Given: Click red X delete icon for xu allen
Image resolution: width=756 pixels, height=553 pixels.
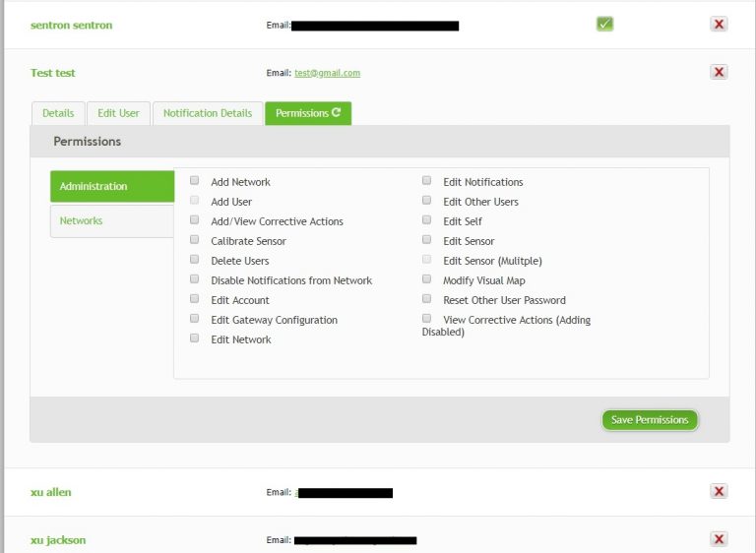Looking at the screenshot, I should (x=719, y=492).
